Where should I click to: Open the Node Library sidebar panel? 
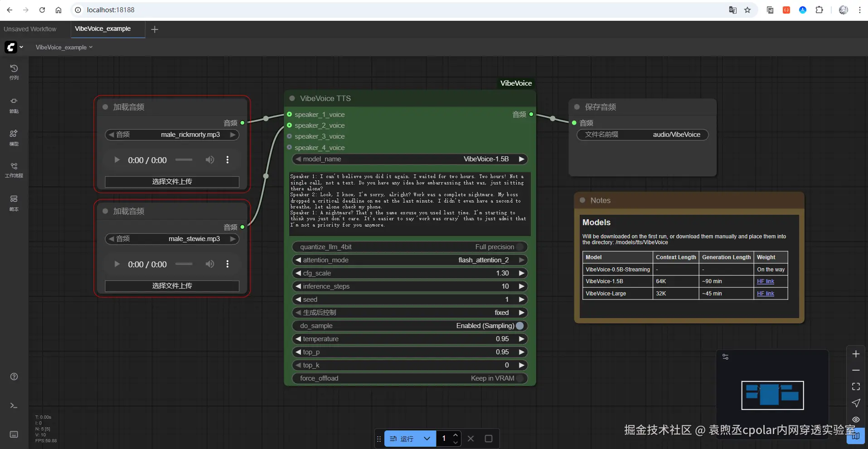[x=14, y=105]
